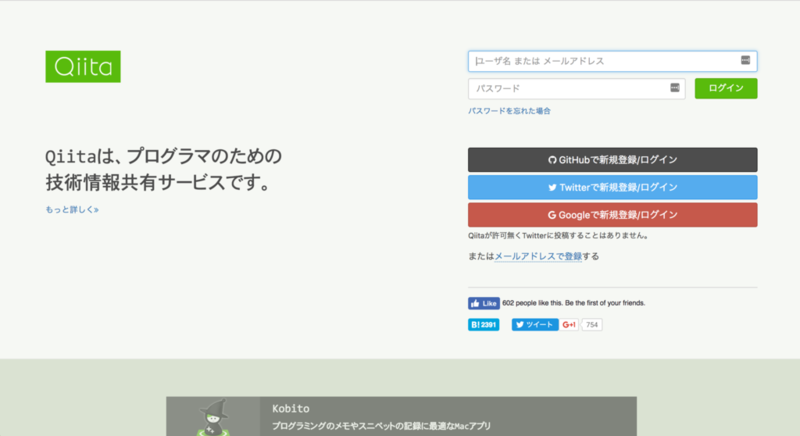Click the Qiitaが許可無くTwitterに投稿することはありません note
The image size is (800, 436).
[x=559, y=236]
